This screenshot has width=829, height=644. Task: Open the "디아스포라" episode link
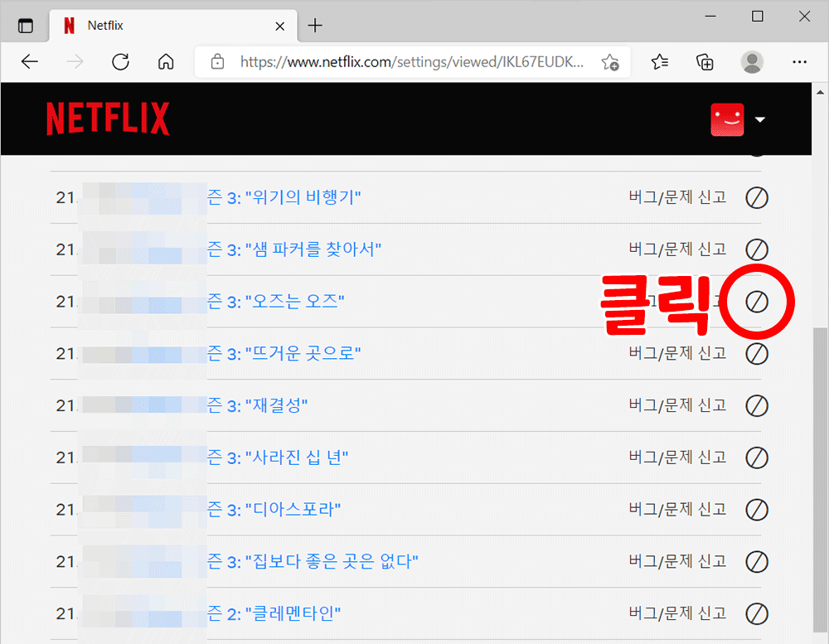pos(274,509)
